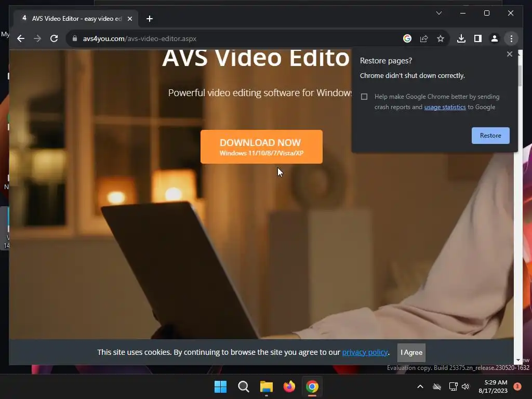Open the tab search dropdown arrow
This screenshot has height=399, width=532.
(438, 13)
